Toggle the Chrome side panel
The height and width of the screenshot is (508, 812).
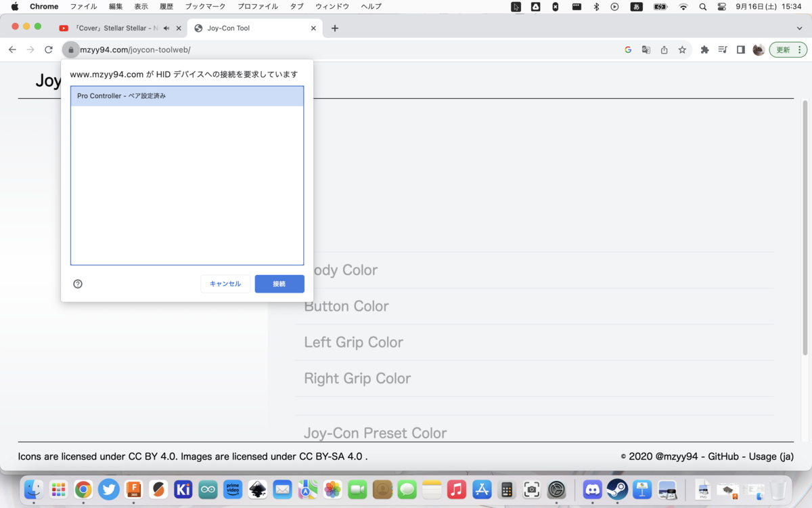741,50
